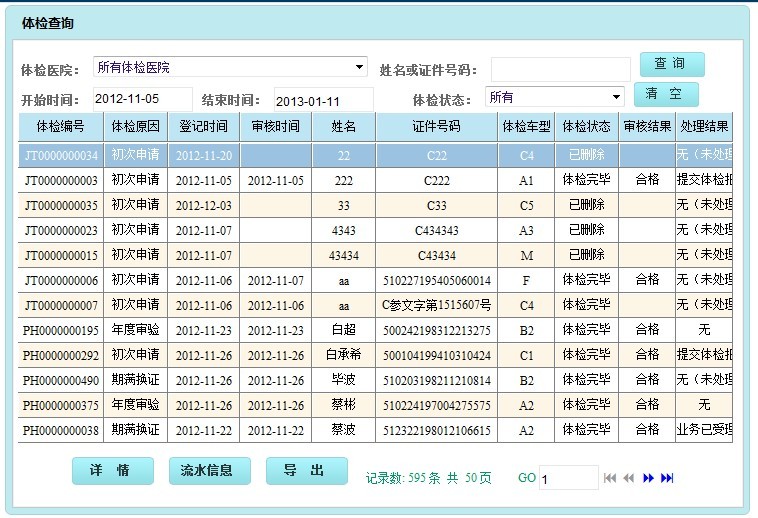Image resolution: width=758 pixels, height=518 pixels.
Task: Select row PH0000000195
Action: (x=375, y=330)
